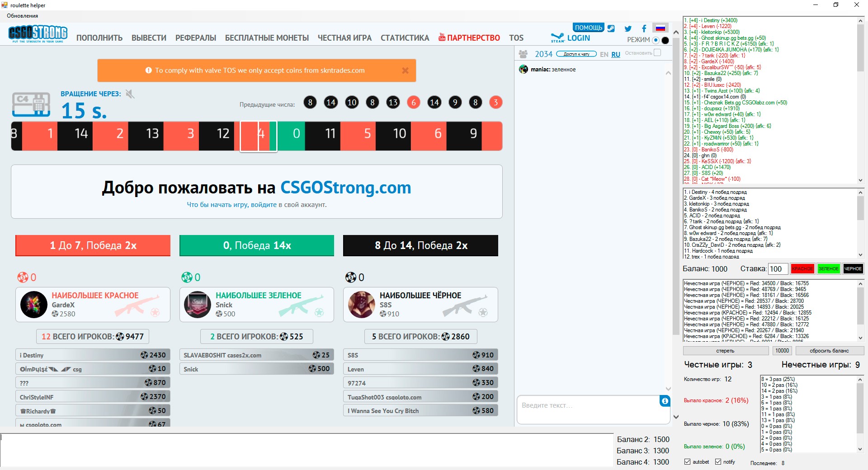The width and height of the screenshot is (868, 470).
Task: Bet on black 8 До 14 button
Action: (420, 245)
